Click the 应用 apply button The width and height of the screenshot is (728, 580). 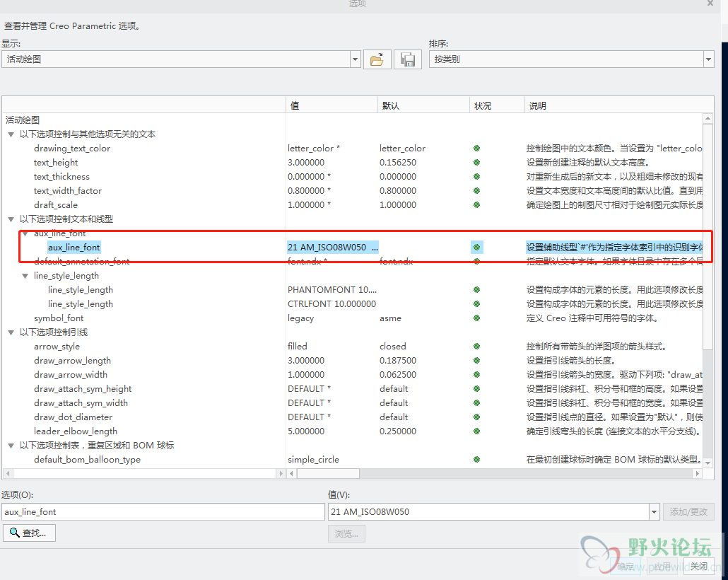tap(662, 566)
